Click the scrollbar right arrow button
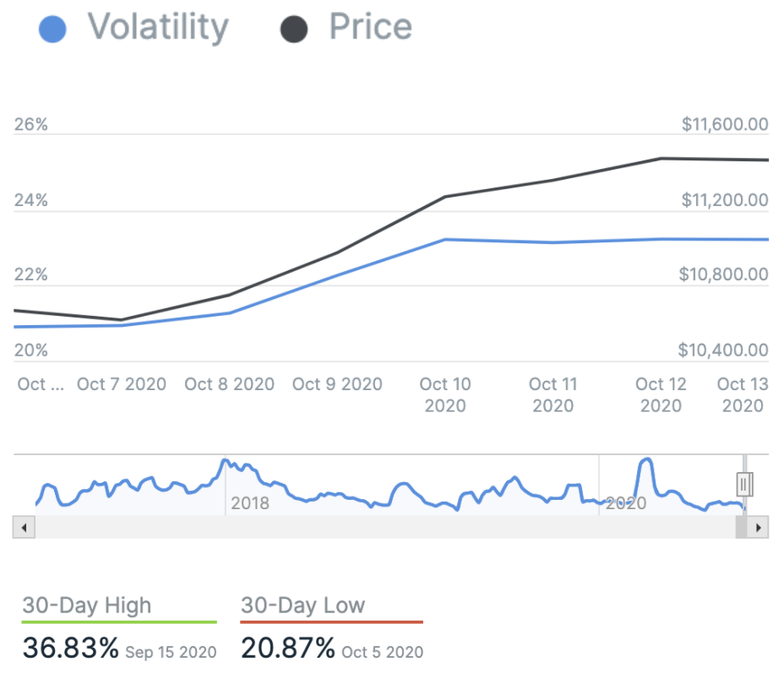 (x=759, y=528)
